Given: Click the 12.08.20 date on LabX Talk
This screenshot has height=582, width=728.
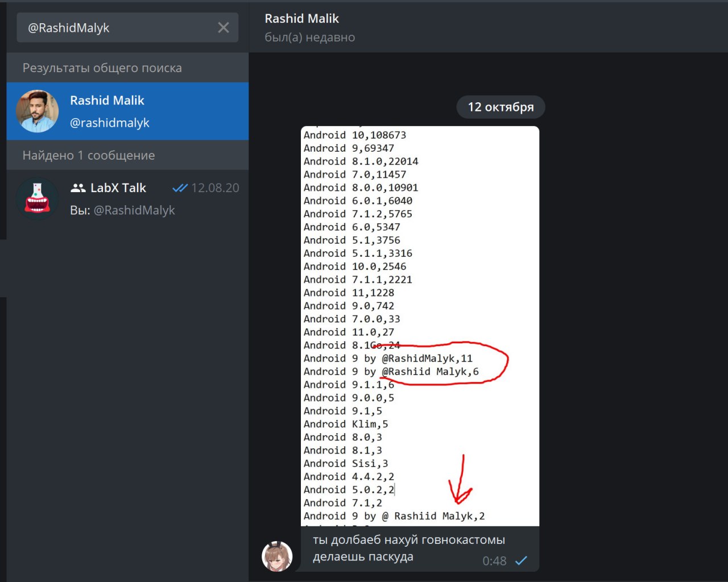Looking at the screenshot, I should (215, 188).
